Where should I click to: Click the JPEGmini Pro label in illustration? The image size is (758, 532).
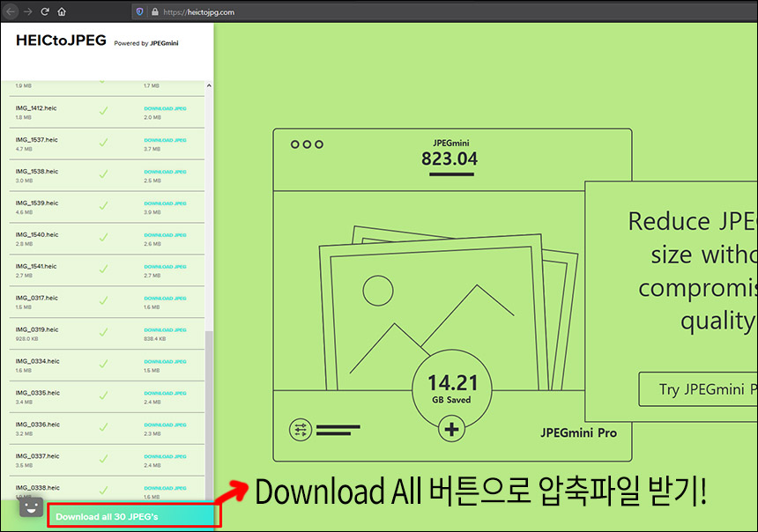(x=578, y=433)
